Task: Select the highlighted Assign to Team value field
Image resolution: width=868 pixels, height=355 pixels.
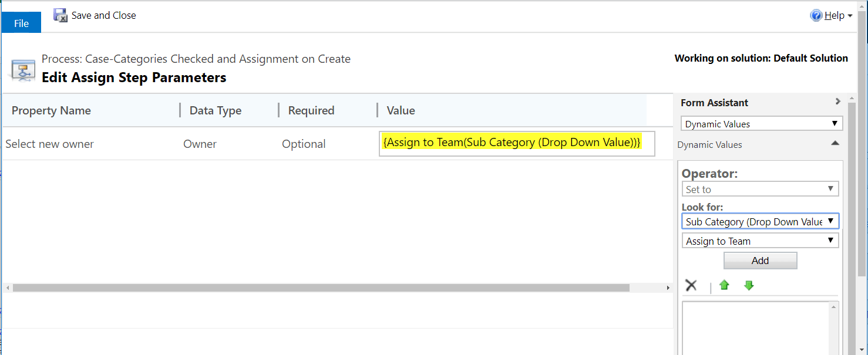Action: (516, 143)
